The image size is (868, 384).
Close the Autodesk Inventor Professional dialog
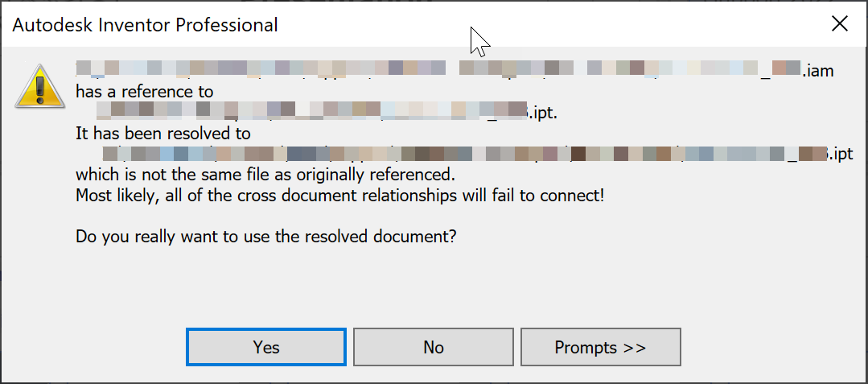839,24
